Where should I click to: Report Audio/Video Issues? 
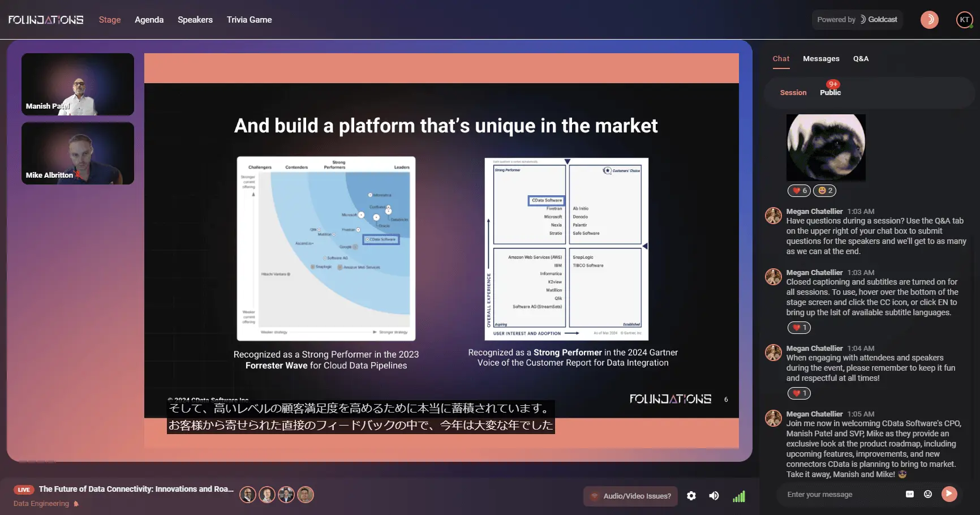click(x=630, y=496)
